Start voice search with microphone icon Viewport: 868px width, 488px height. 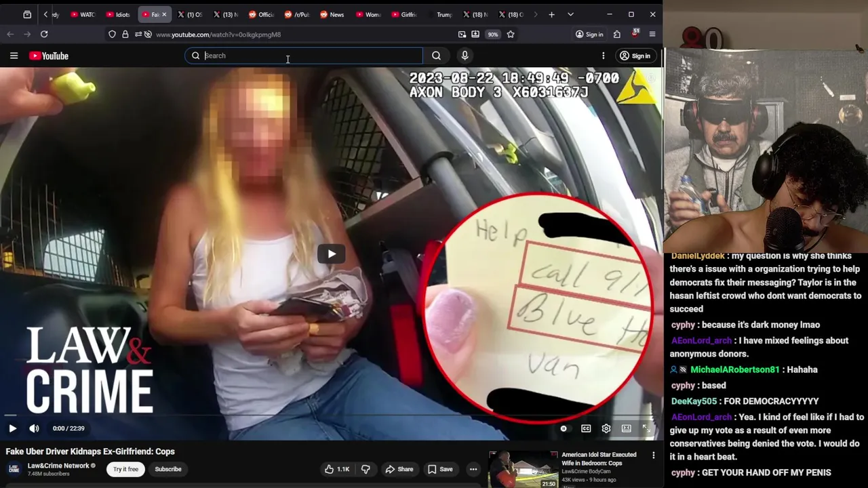465,56
